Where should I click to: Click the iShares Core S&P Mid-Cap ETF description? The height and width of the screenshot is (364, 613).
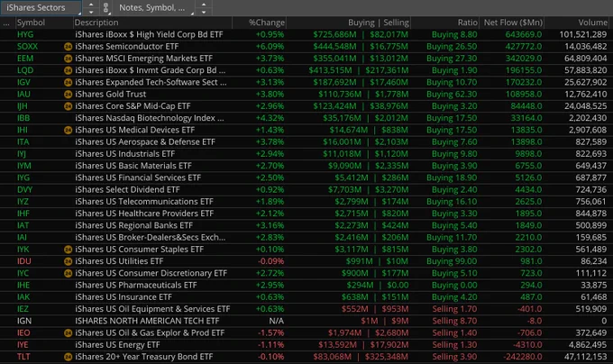coord(133,106)
